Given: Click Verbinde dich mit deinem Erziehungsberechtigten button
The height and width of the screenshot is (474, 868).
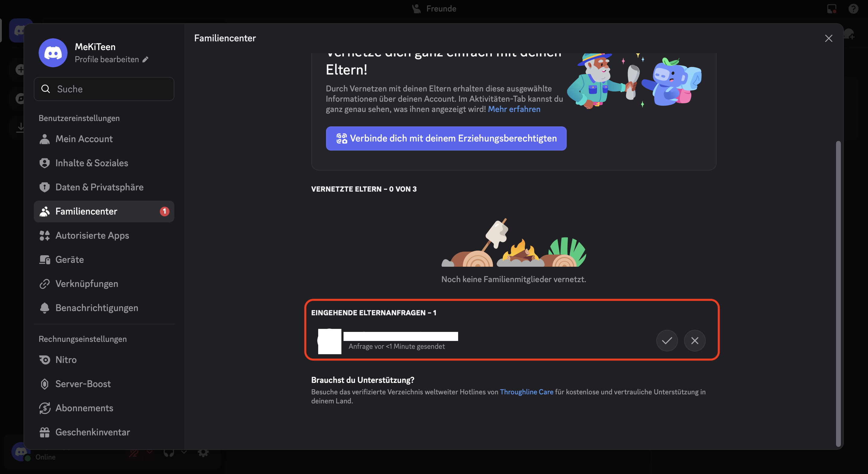Looking at the screenshot, I should pos(446,138).
